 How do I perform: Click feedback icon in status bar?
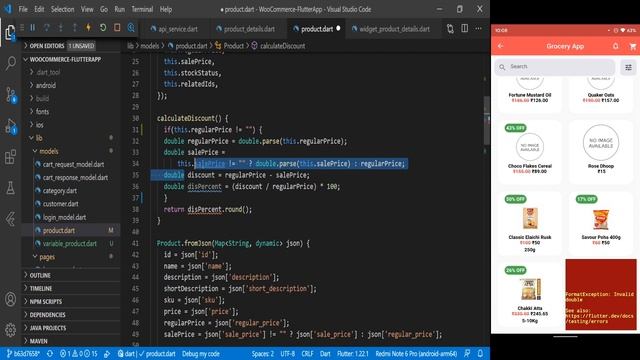click(x=467, y=353)
